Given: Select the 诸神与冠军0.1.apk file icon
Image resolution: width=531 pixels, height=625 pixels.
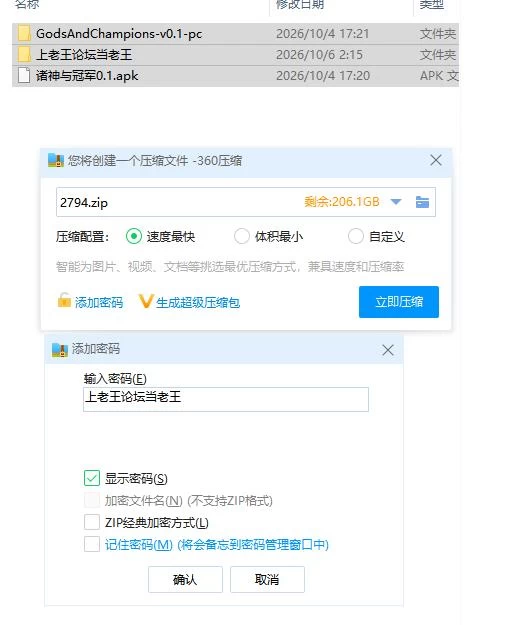Looking at the screenshot, I should tap(24, 76).
